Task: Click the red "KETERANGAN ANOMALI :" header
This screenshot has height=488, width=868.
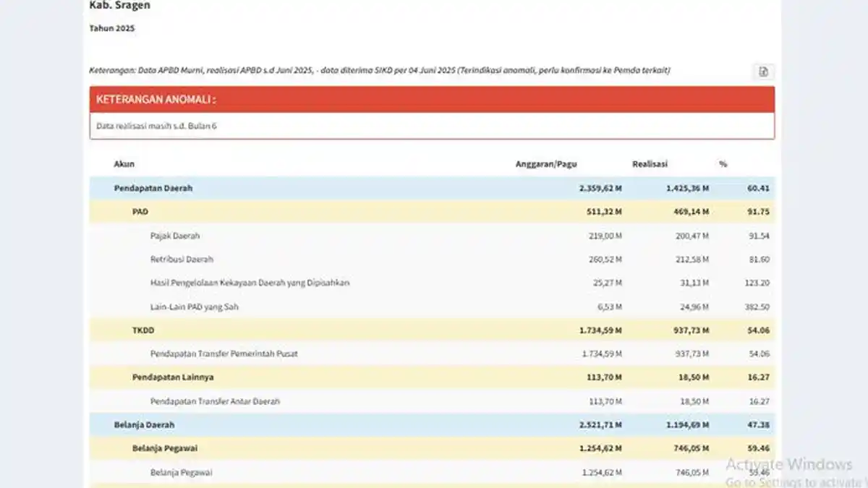Action: [x=432, y=99]
